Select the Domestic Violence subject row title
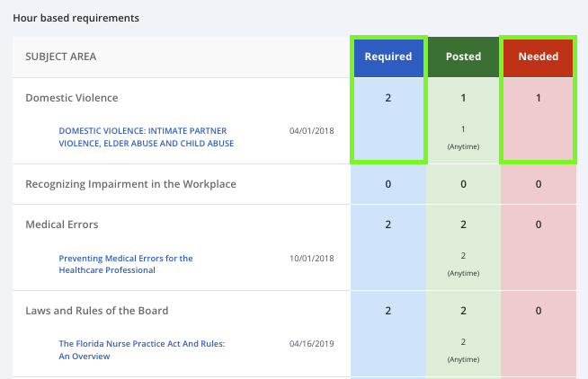Screen dimensions: 588x379 pos(71,98)
